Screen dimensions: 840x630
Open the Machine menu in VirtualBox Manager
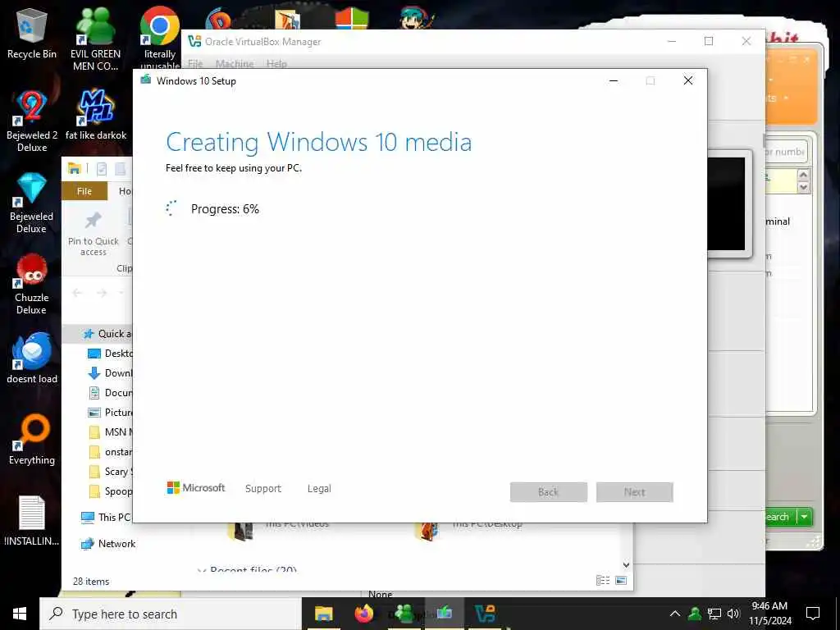235,63
